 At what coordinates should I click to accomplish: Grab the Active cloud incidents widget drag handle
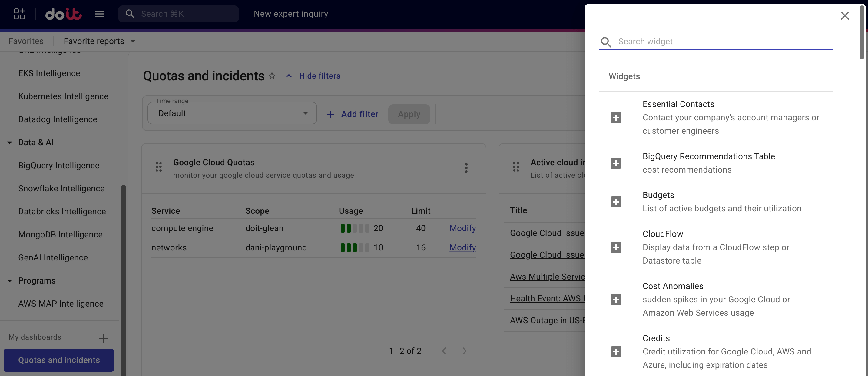(515, 166)
